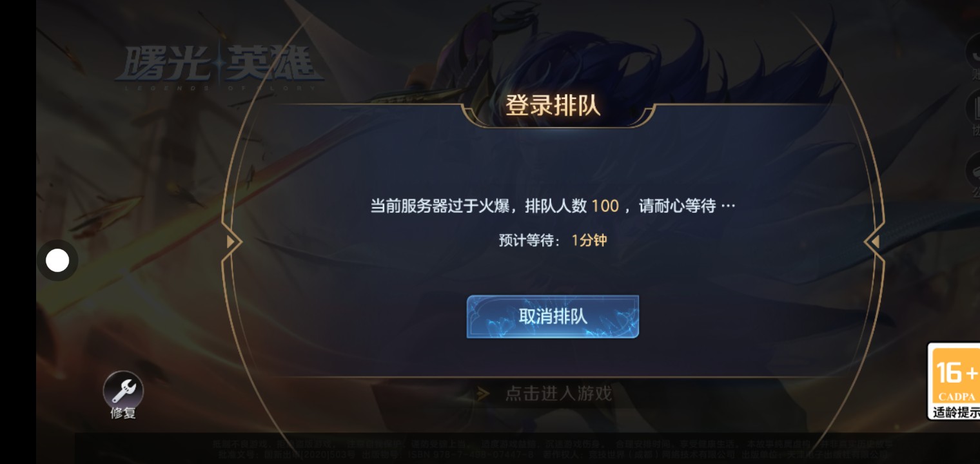This screenshot has height=464, width=980.
Task: Open the 16+ CADPA age rating badge
Action: coord(954,382)
